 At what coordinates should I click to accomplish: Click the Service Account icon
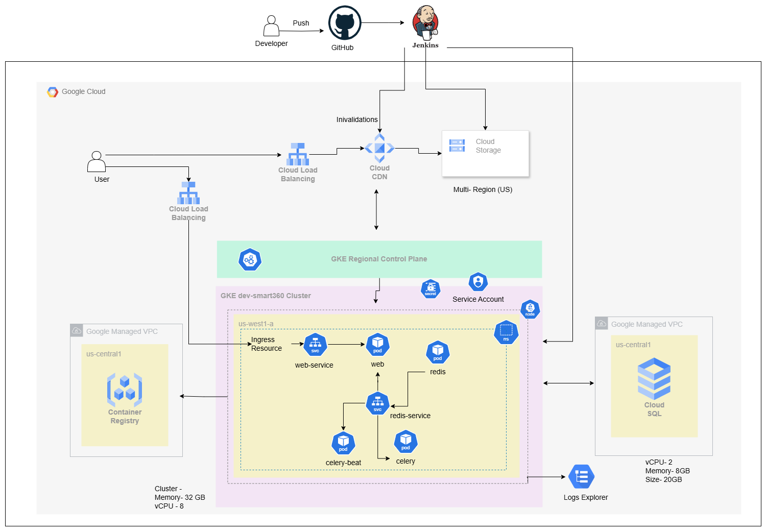tap(478, 282)
